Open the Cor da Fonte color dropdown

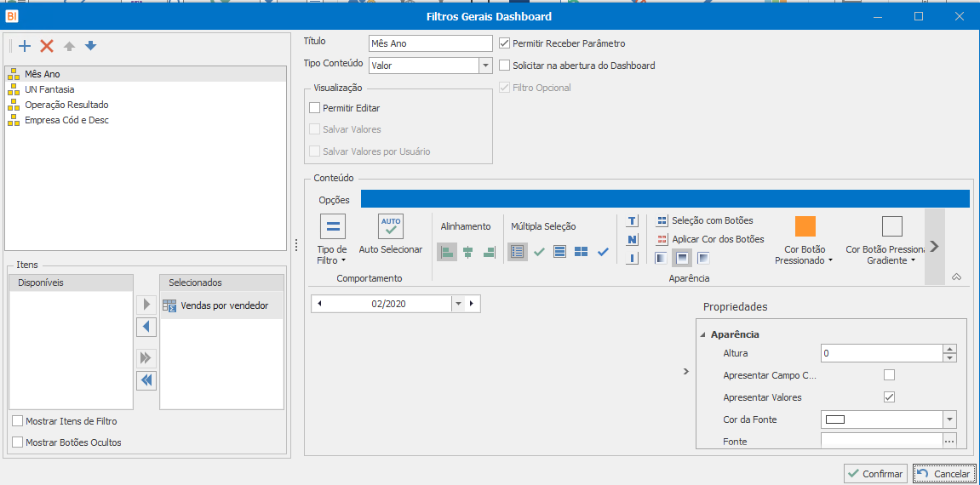950,419
